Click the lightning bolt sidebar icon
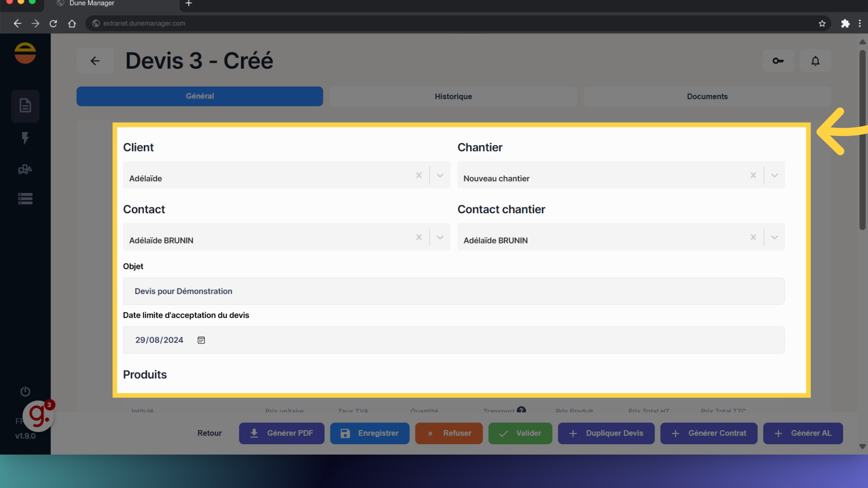Screen dimensions: 868x488 [x=25, y=138]
